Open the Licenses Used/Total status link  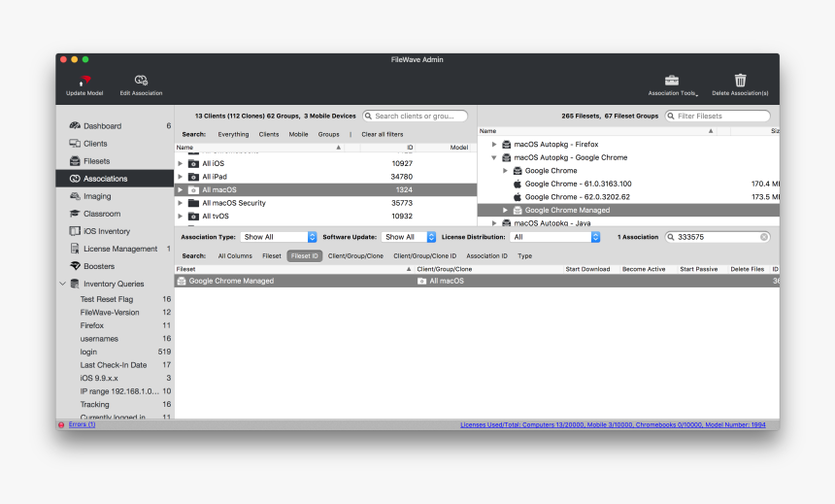point(613,425)
